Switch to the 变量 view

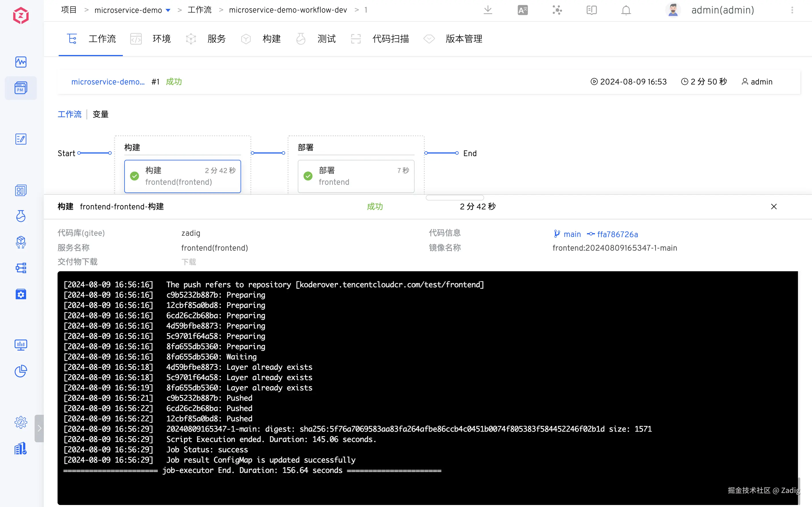click(100, 114)
